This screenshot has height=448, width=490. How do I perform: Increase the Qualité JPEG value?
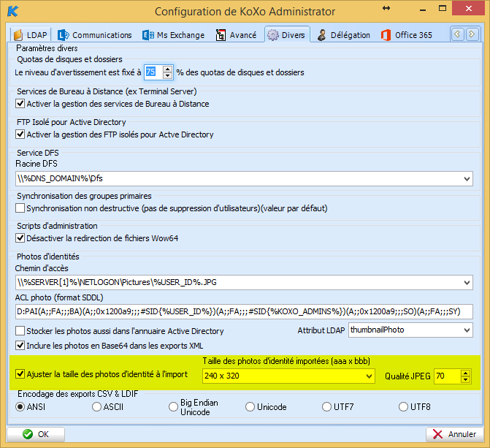click(465, 373)
